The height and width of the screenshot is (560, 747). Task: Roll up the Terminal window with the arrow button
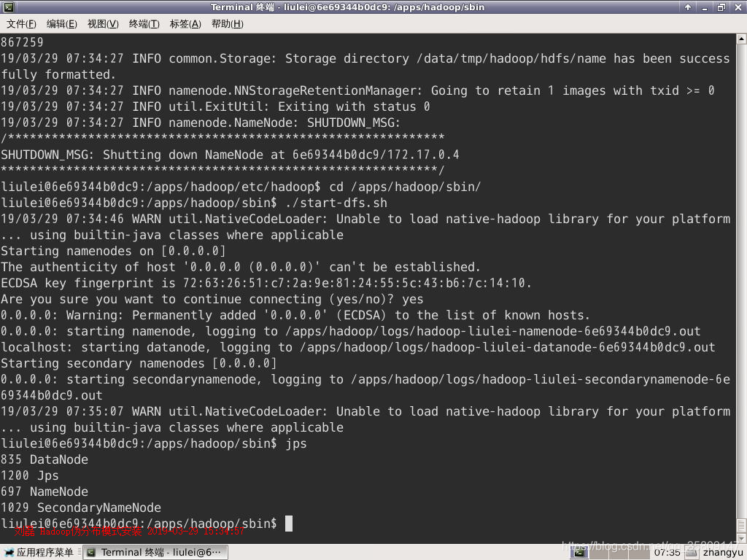tap(688, 7)
